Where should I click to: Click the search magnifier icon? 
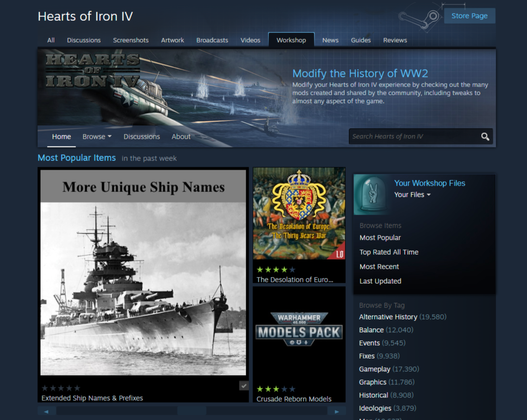[x=484, y=136]
